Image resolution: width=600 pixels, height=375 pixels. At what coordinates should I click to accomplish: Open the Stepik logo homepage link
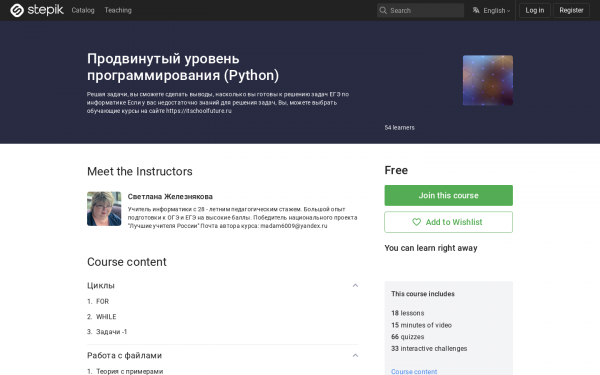[x=37, y=10]
